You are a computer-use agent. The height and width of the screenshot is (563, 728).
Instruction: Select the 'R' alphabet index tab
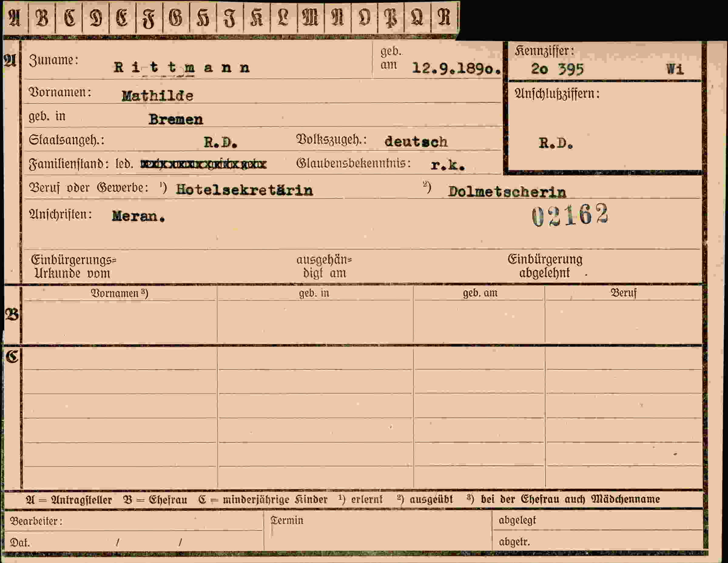(x=445, y=17)
